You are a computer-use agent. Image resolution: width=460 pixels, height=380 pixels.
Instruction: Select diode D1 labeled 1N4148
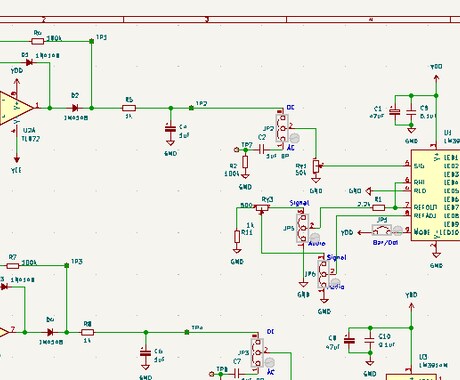point(29,62)
